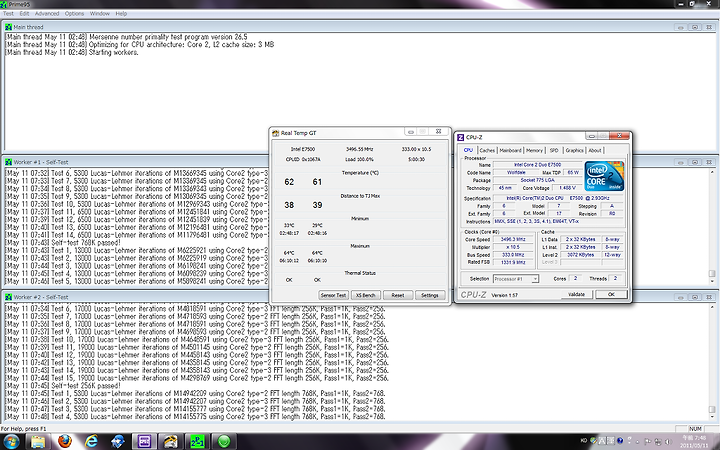This screenshot has height=450, width=720.
Task: Open the Advanced menu in Prime95
Action: coord(47,14)
